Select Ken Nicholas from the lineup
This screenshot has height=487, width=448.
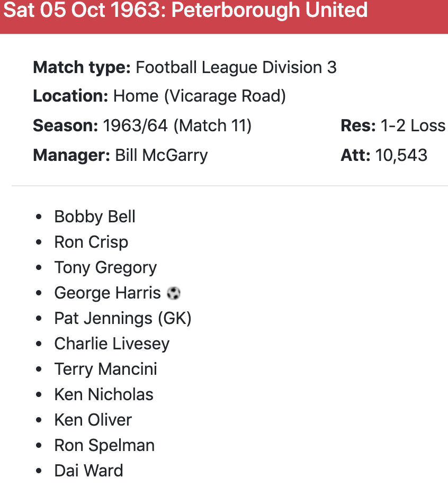click(x=104, y=394)
